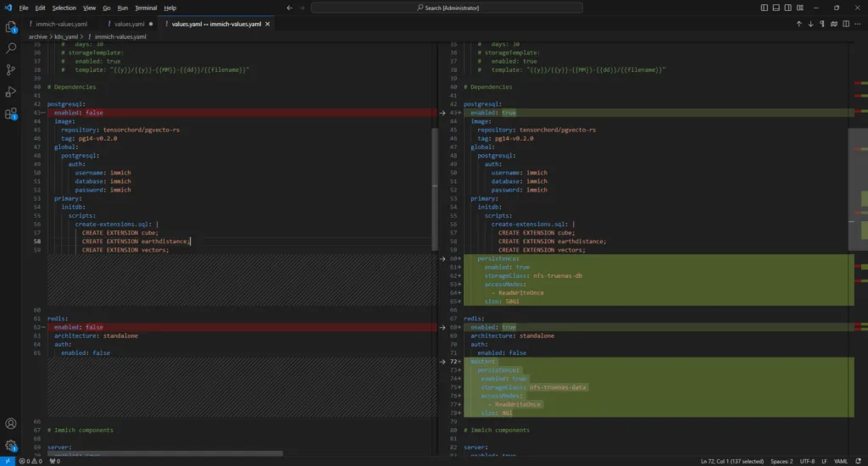Image resolution: width=868 pixels, height=466 pixels.
Task: Toggle the bottom panel layout button
Action: click(776, 8)
